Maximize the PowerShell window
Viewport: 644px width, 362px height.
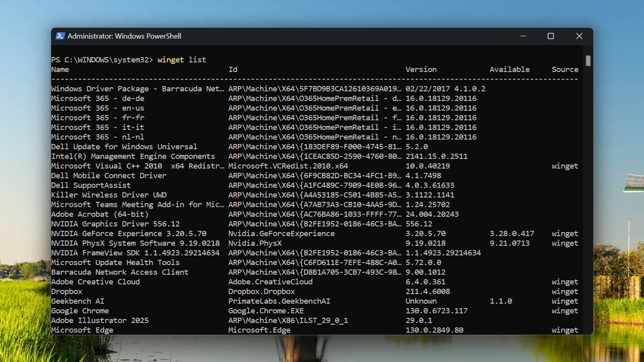pos(551,36)
